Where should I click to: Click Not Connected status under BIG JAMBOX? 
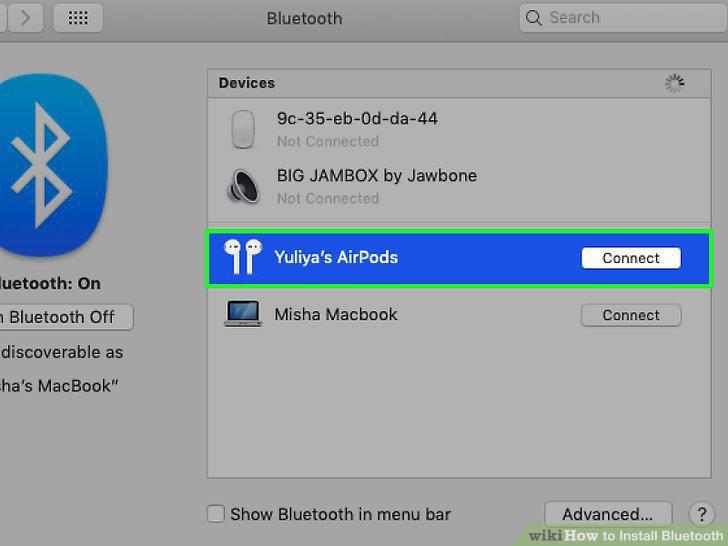[x=328, y=198]
